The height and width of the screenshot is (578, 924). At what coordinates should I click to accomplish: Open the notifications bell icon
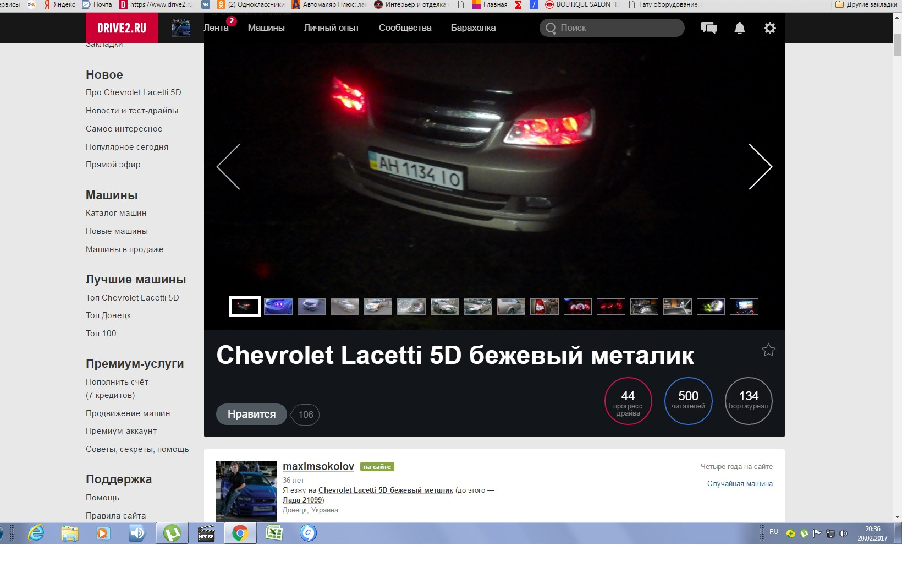pyautogui.click(x=740, y=28)
